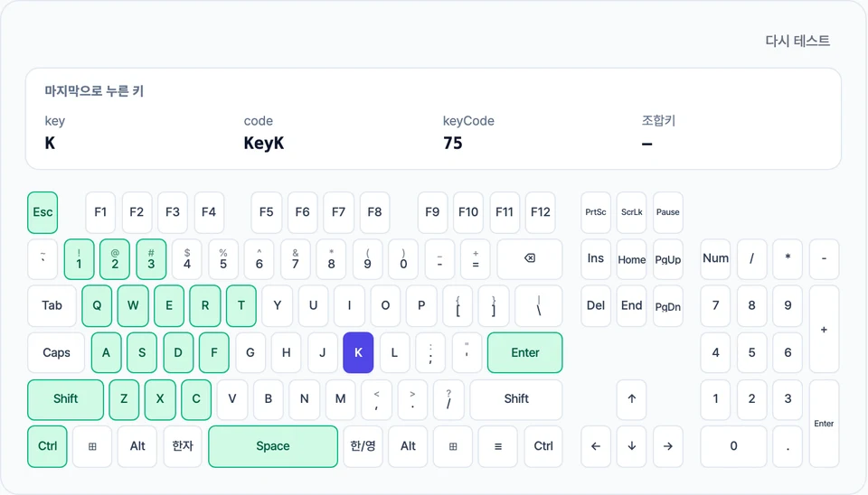This screenshot has width=868, height=495.
Task: Click the F12 function key
Action: pyautogui.click(x=541, y=212)
